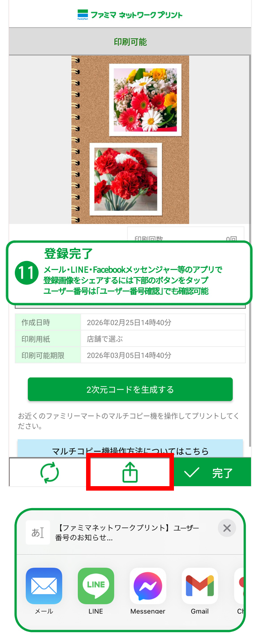Share via the Gmail icon

[x=200, y=586]
